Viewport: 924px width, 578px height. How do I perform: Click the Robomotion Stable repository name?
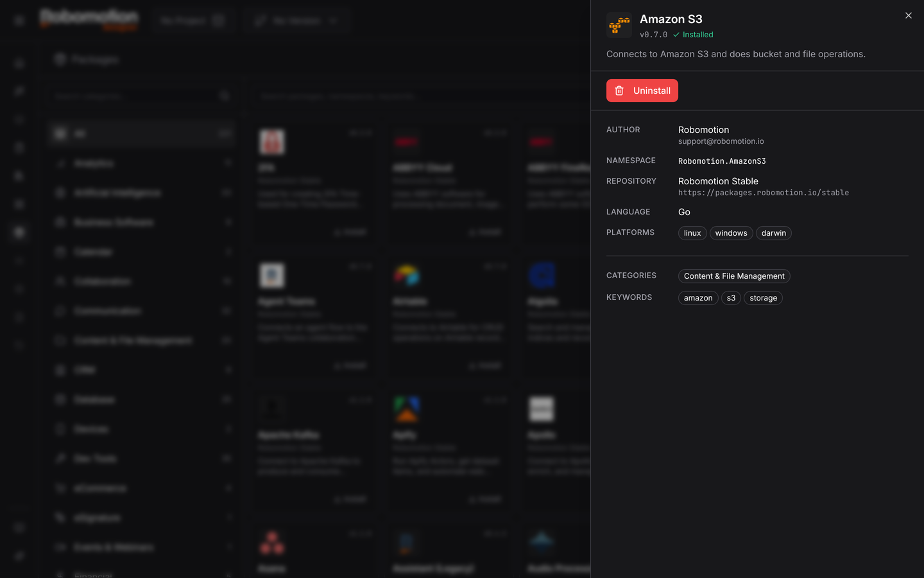click(x=718, y=181)
